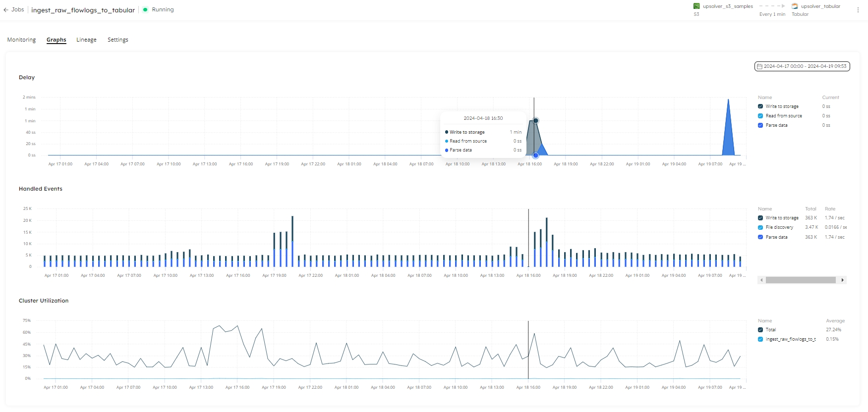Toggle Parse data checkbox in Delay legend
The height and width of the screenshot is (412, 868).
pos(760,125)
